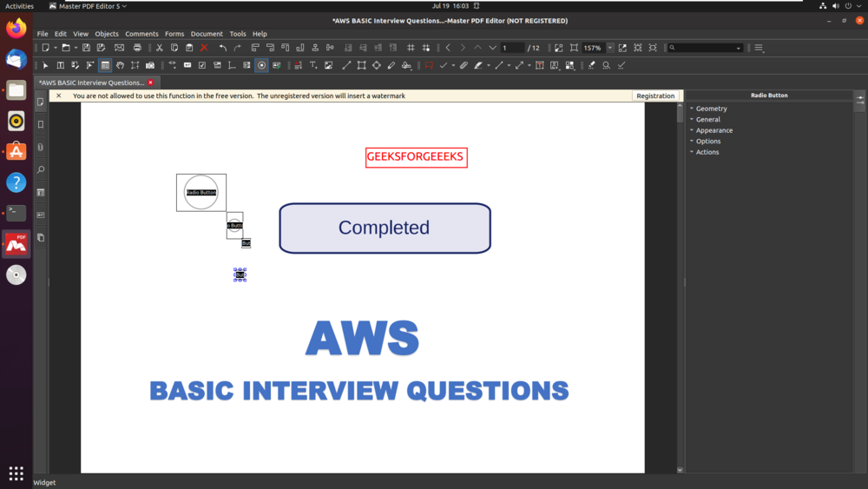This screenshot has height=489, width=868.
Task: Click the Cut scissors icon
Action: click(160, 48)
